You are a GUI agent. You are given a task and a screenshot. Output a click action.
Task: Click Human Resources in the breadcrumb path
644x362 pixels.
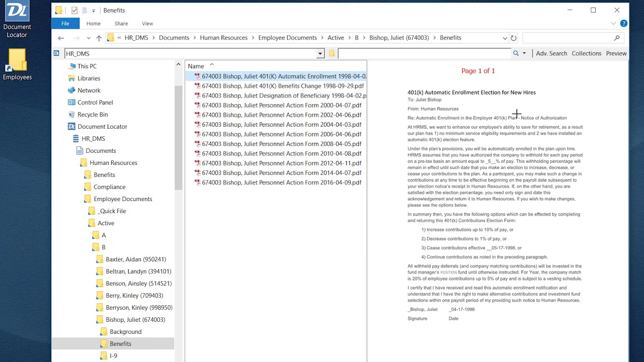(224, 38)
